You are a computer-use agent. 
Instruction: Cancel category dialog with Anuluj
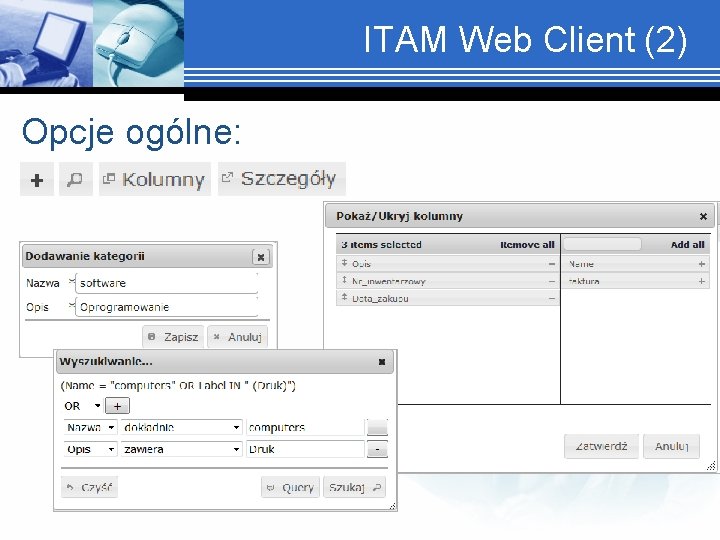coord(237,337)
